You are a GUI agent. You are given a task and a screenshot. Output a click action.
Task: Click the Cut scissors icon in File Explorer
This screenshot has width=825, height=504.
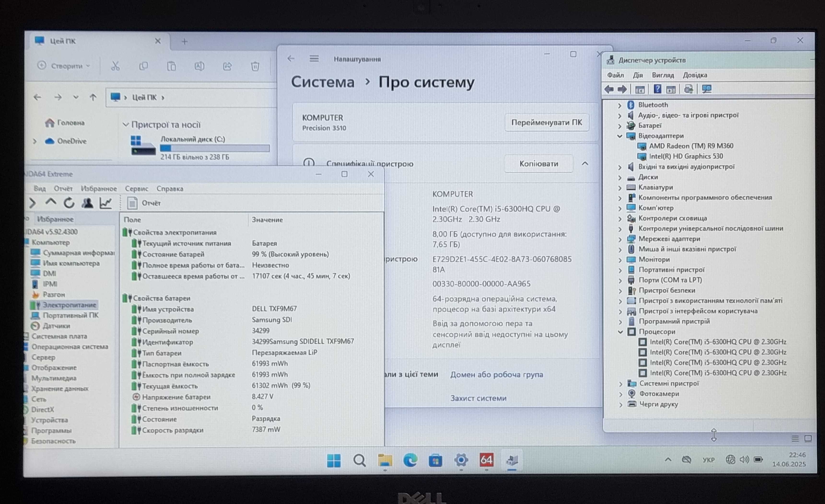pos(115,66)
